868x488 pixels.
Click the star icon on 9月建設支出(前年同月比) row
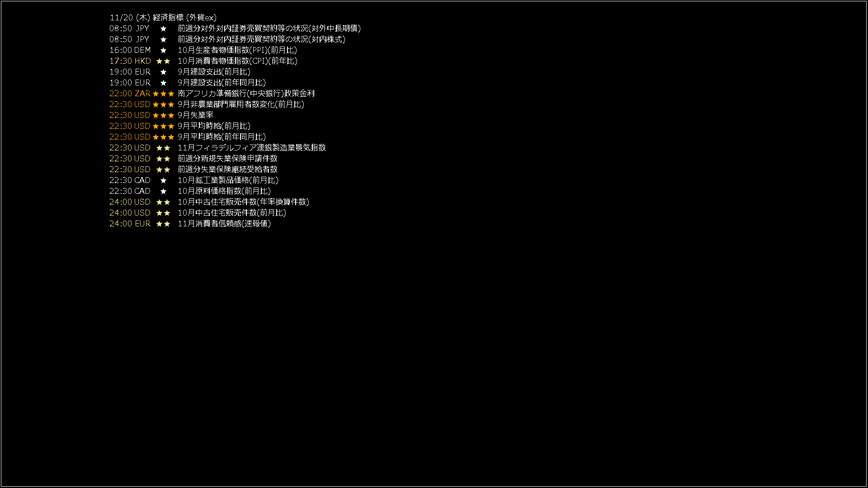click(x=164, y=83)
